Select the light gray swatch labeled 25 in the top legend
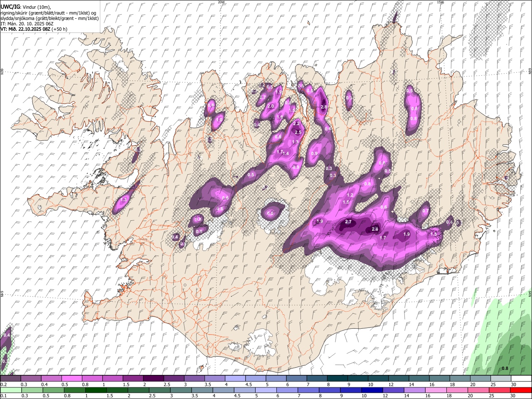 point(501,378)
